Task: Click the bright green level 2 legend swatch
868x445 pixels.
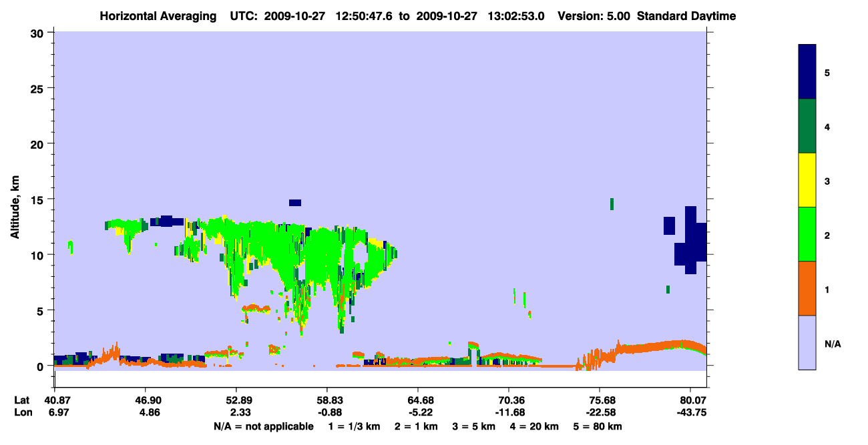Action: (x=807, y=234)
